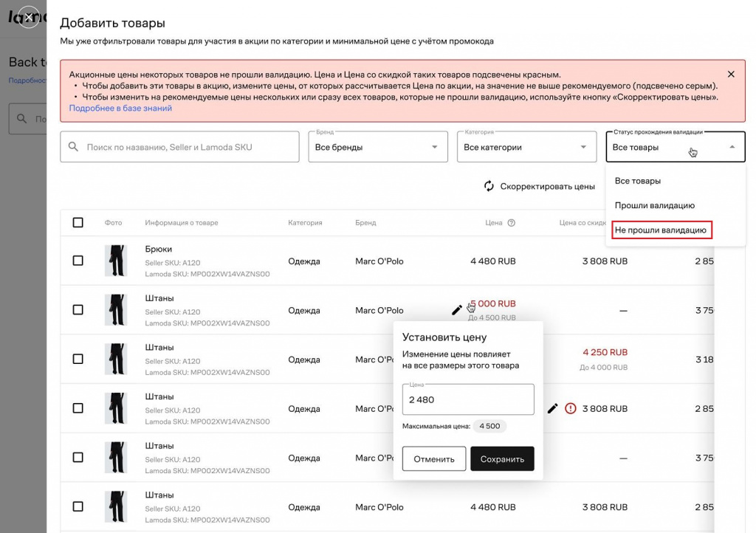Click the help icon beside Цена column header

point(512,223)
